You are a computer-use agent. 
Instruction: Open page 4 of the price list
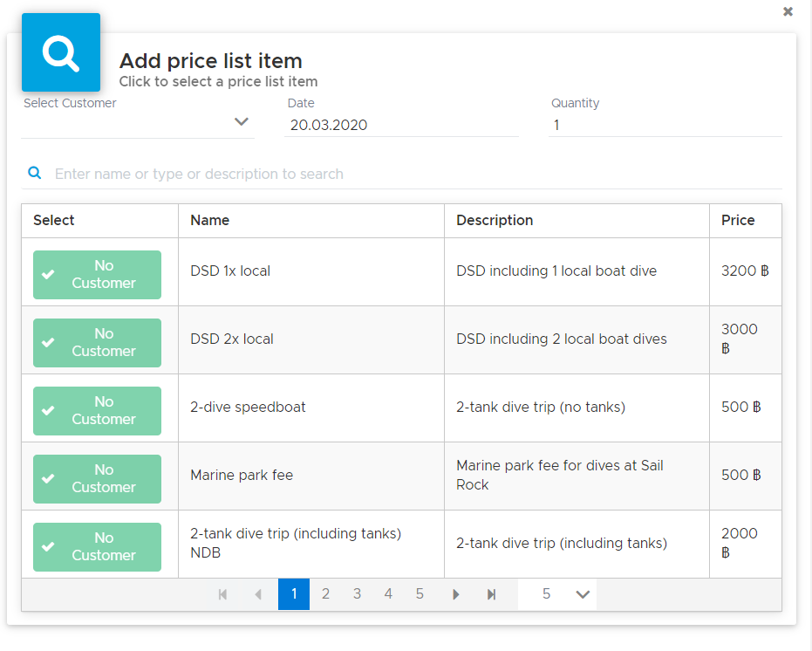[388, 594]
